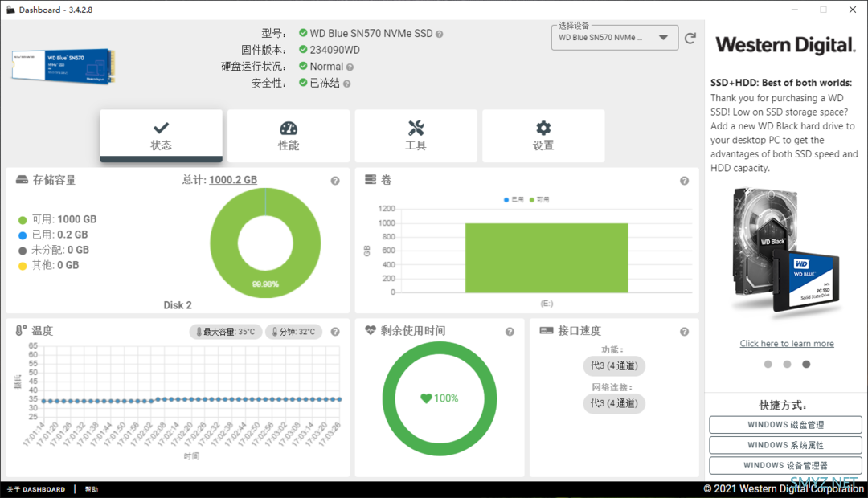
Task: Click the 最大容量 35°C temperature badge
Action: [x=225, y=332]
